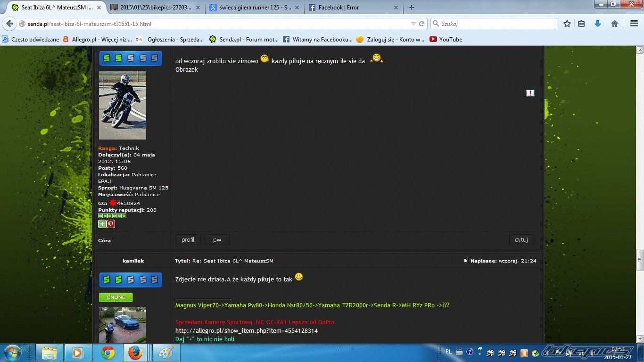Screen dimensions: 644x362
Task: Switch to the świeca gilera runner 125 tab
Action: pos(255,8)
